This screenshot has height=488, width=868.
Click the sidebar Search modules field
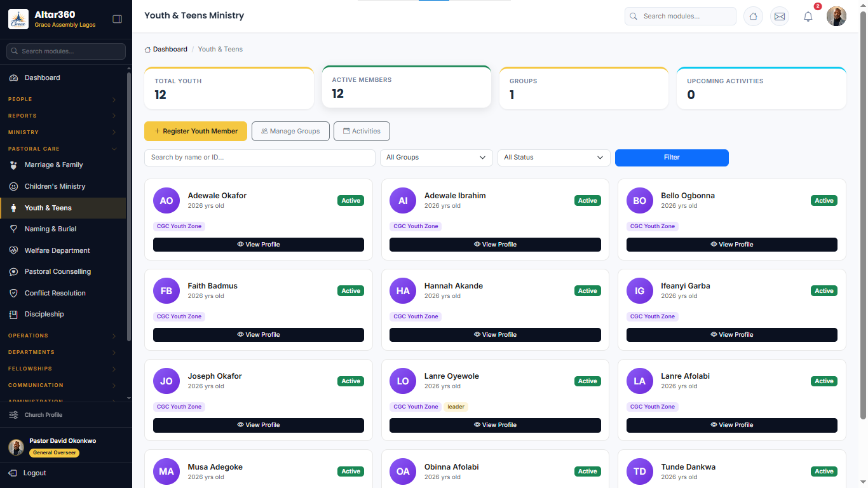pos(66,51)
